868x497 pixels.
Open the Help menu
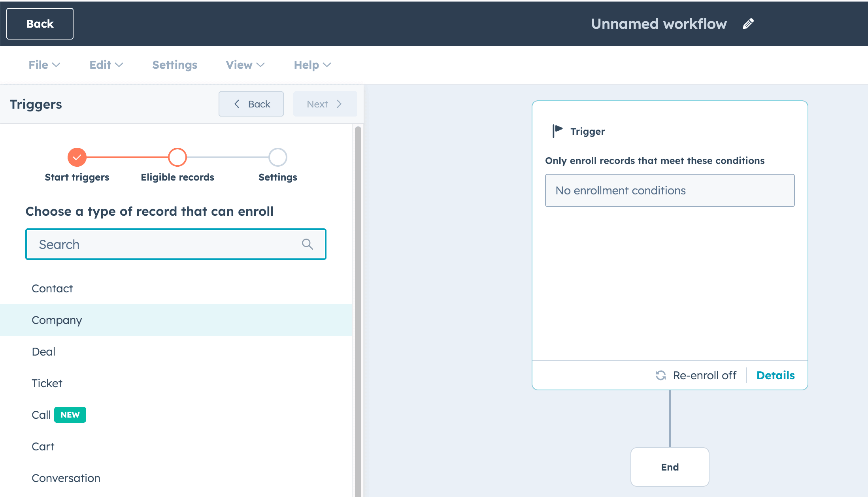pyautogui.click(x=312, y=65)
